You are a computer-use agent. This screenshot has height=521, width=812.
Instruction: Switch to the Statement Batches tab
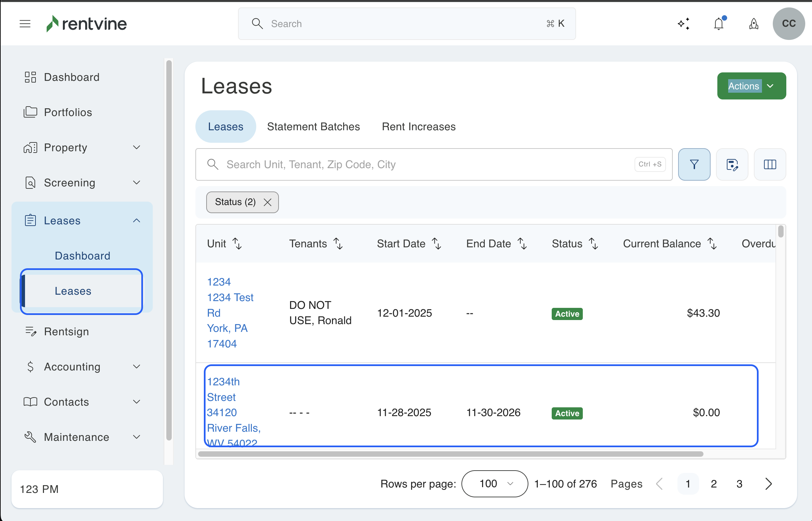pos(313,127)
